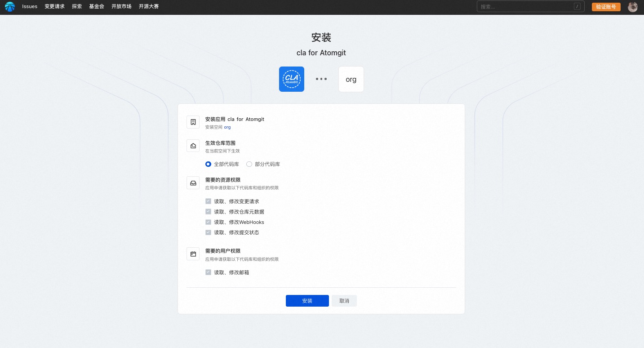644x348 pixels.
Task: Click the 验证账号 button
Action: click(x=606, y=7)
